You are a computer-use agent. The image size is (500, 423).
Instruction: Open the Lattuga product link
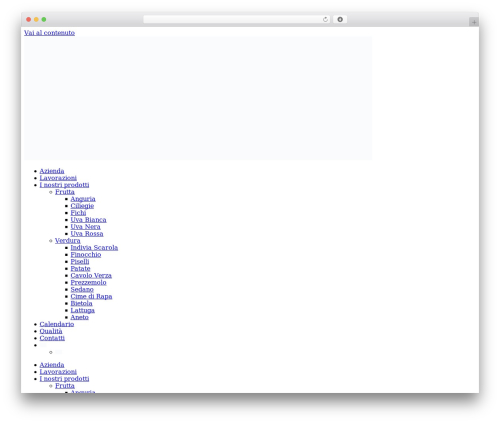[82, 311]
